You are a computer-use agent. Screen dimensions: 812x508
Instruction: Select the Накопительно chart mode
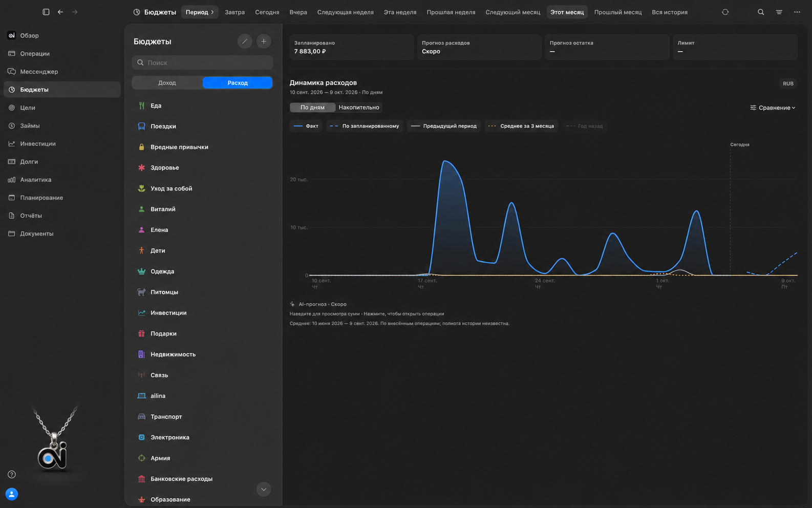(x=359, y=108)
